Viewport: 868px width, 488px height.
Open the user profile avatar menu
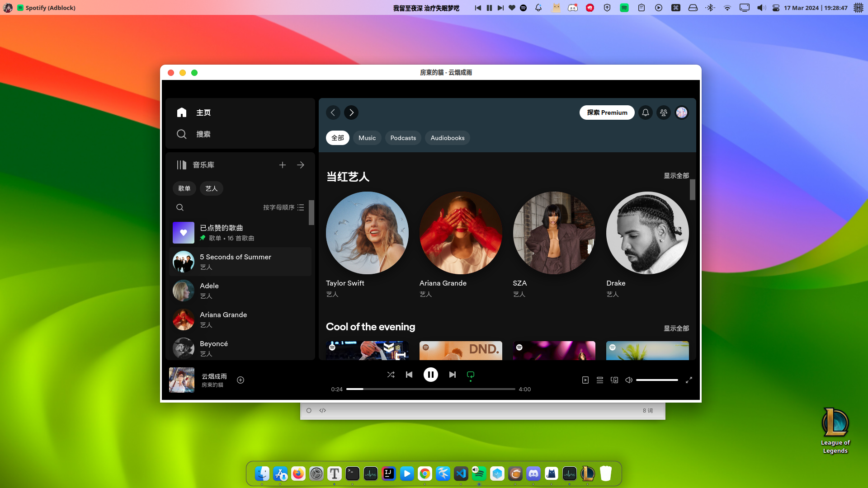tap(681, 113)
